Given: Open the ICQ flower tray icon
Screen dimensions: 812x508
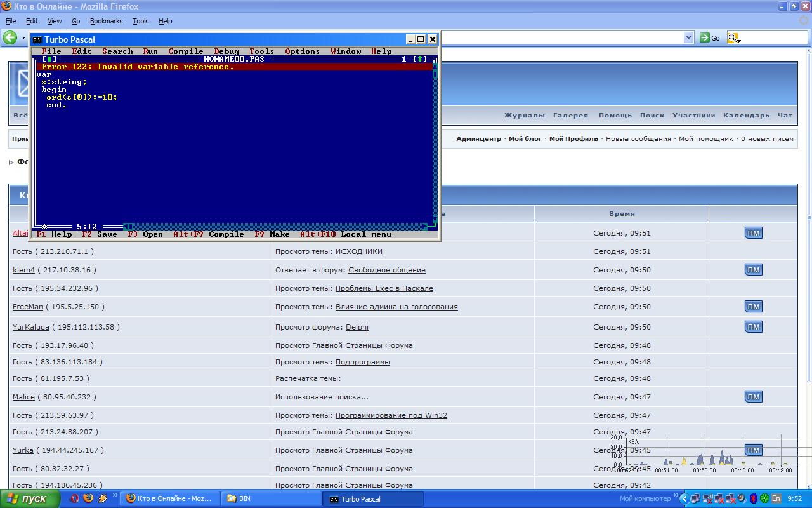Looking at the screenshot, I should pos(764,498).
